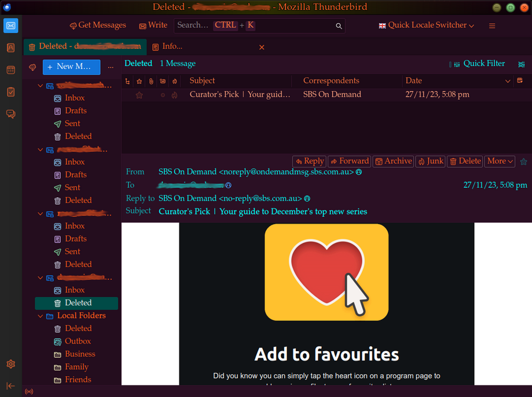This screenshot has height=397, width=532.
Task: Open Settings gear in spaces toolbar
Action: [10, 364]
